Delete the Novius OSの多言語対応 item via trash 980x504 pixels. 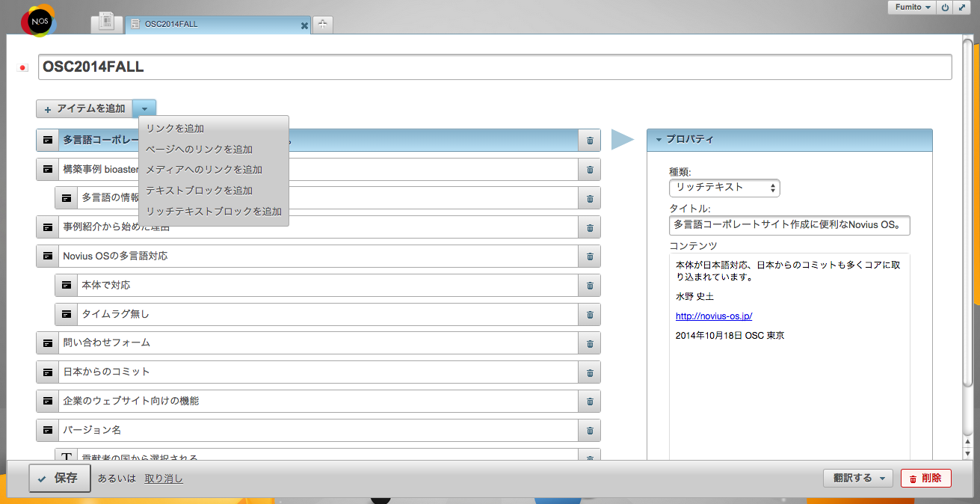pyautogui.click(x=590, y=256)
